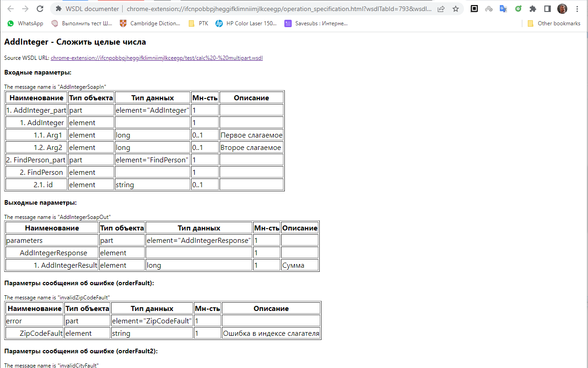Click the 'Ошибка в индексе слагателя' description
The width and height of the screenshot is (588, 368).
(x=271, y=333)
